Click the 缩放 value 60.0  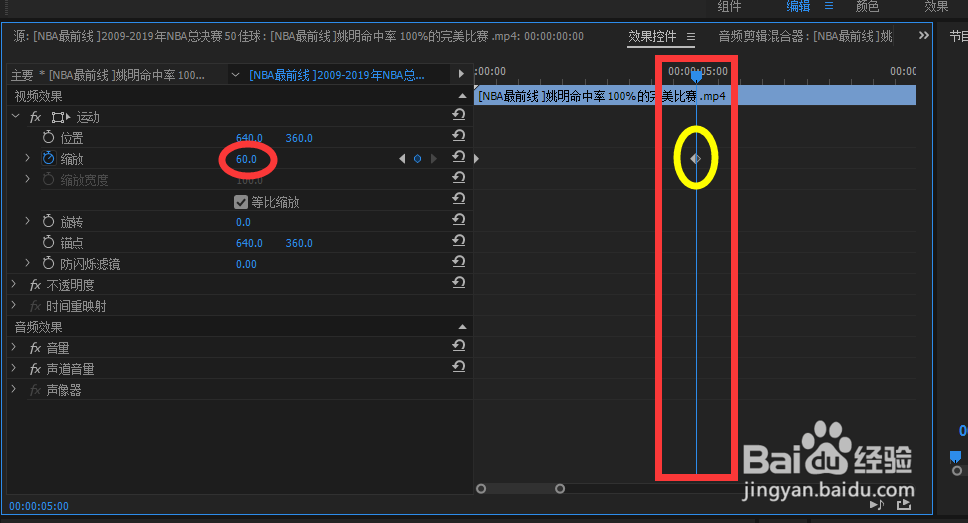tap(246, 159)
